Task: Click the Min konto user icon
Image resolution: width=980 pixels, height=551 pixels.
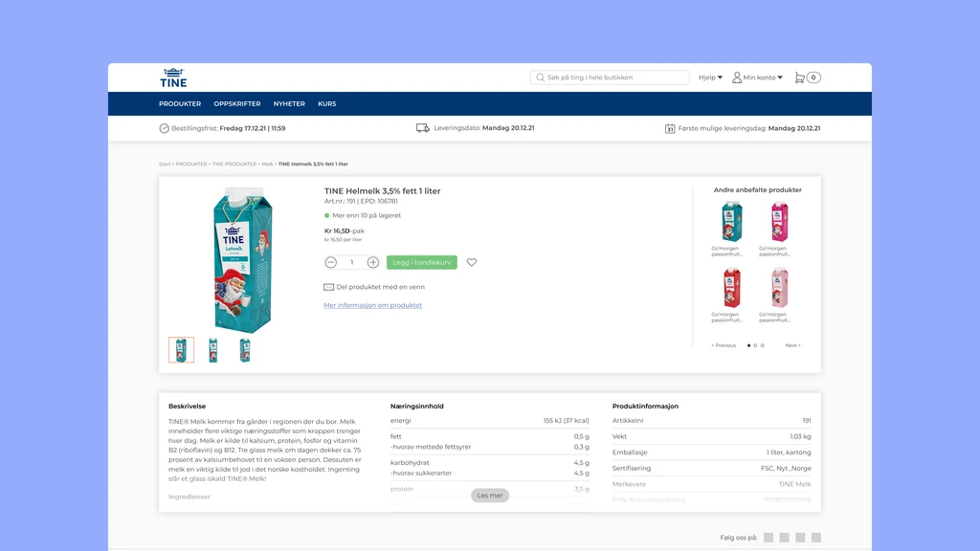Action: click(737, 77)
